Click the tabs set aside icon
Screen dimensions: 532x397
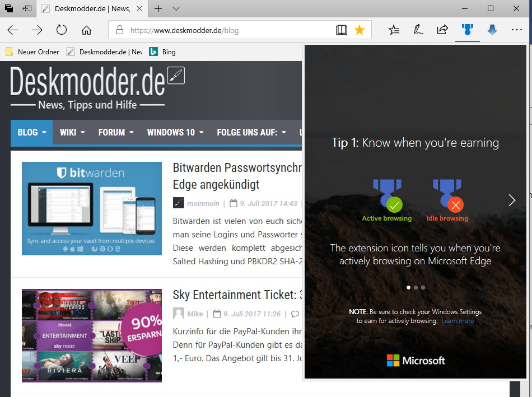[x=9, y=8]
